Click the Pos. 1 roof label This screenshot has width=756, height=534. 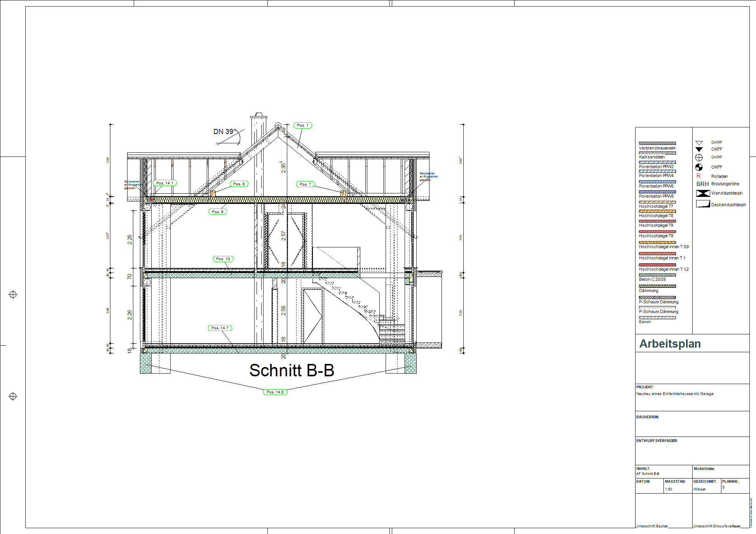click(x=302, y=125)
